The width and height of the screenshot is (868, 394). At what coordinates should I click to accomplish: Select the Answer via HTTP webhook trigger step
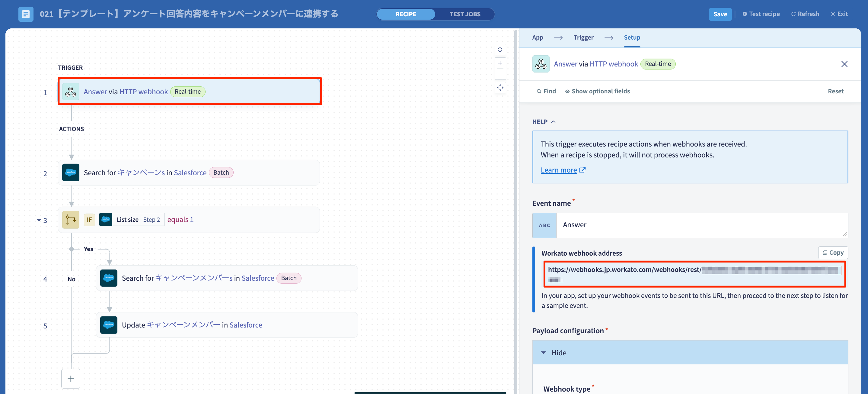(x=189, y=92)
